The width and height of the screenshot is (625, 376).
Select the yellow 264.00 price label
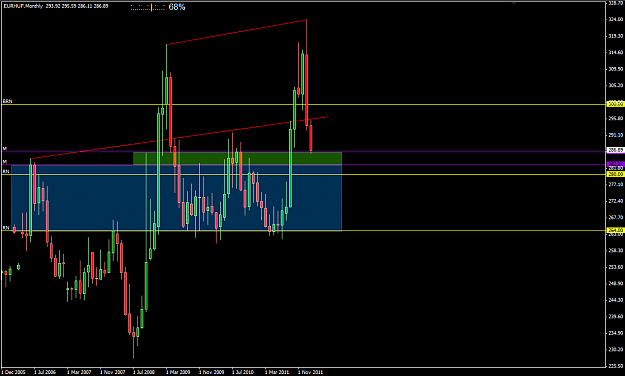(x=615, y=230)
